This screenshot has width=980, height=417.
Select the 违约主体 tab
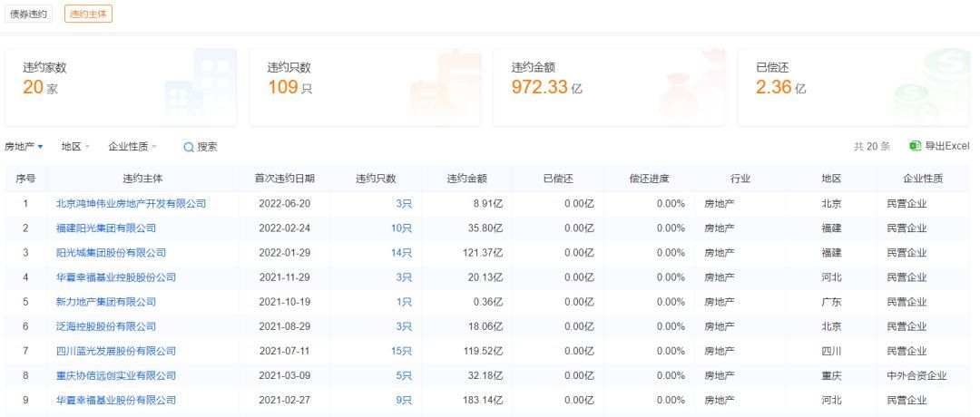pyautogui.click(x=88, y=14)
